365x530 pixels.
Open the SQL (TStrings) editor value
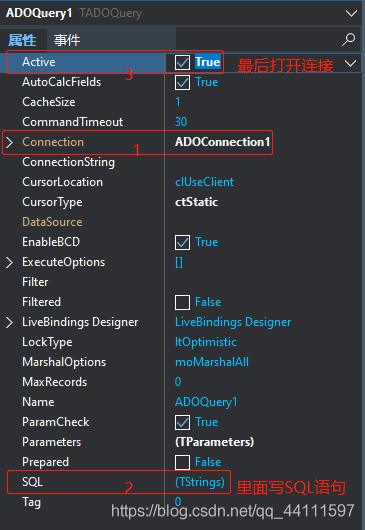(200, 482)
